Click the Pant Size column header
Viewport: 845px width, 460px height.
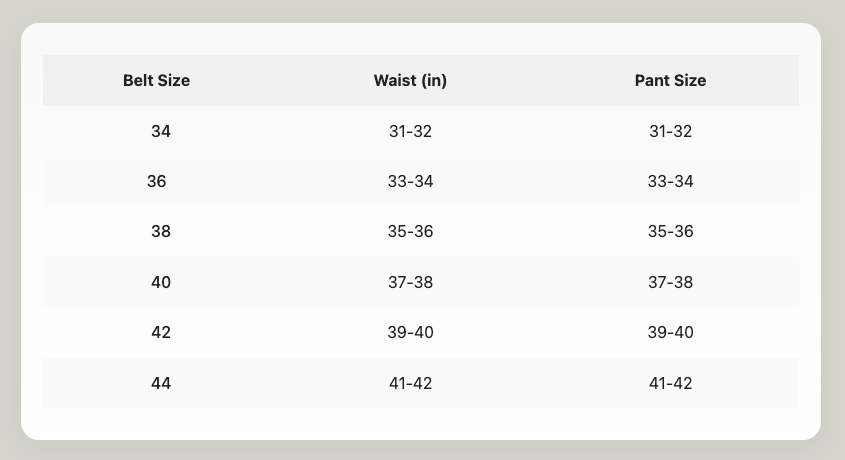[670, 81]
